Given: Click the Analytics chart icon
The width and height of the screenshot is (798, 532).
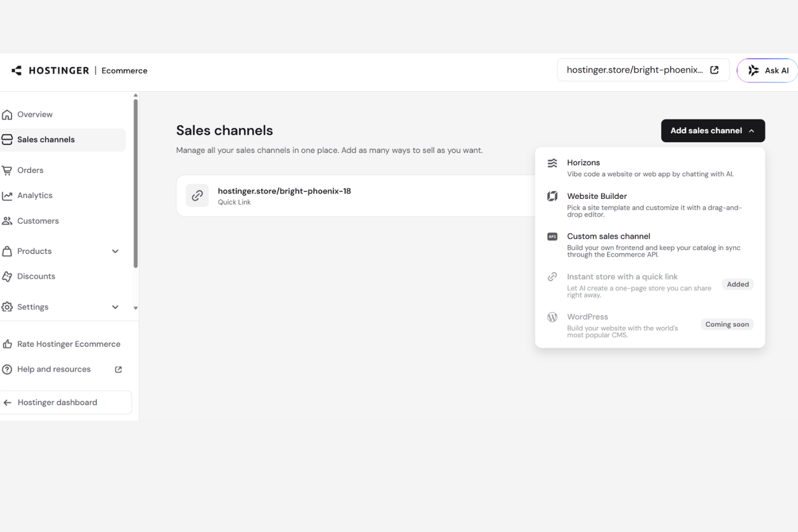Looking at the screenshot, I should 7,196.
